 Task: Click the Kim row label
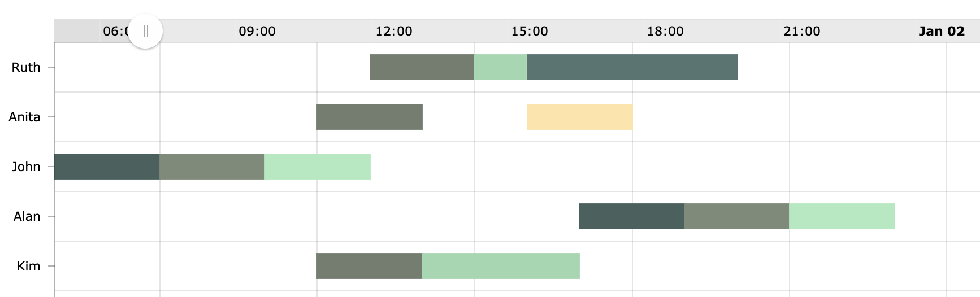[x=28, y=266]
